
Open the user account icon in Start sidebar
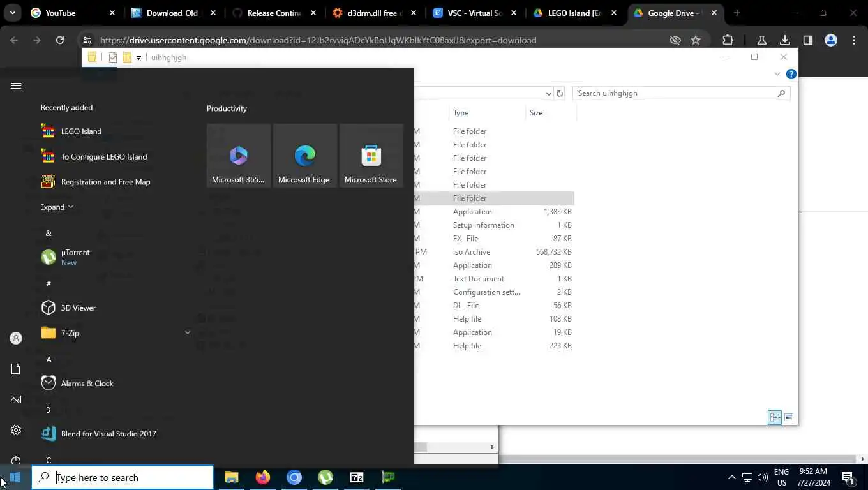tap(16, 338)
